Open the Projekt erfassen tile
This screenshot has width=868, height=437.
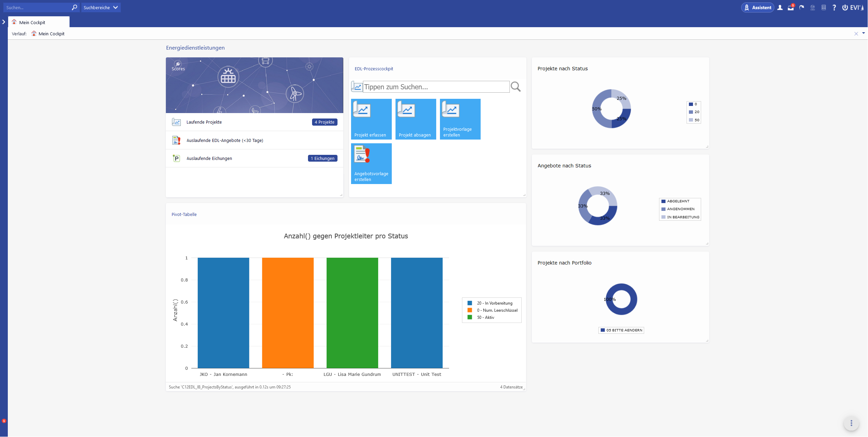click(371, 119)
